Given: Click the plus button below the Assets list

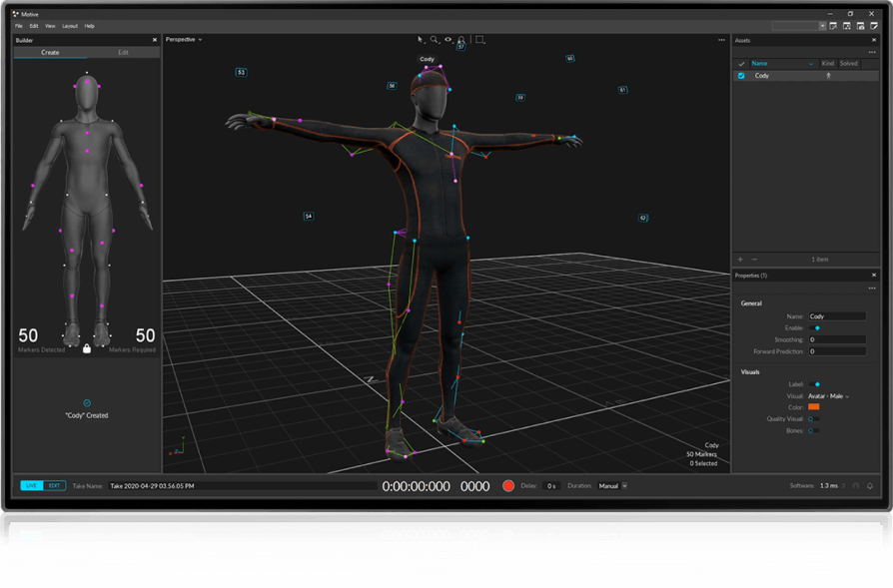Looking at the screenshot, I should (x=740, y=259).
